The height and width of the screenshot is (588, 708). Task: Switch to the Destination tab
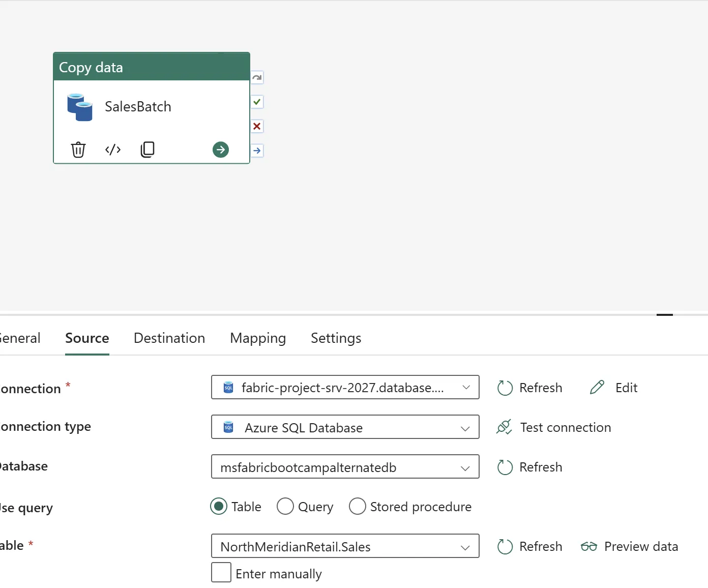[x=169, y=338]
